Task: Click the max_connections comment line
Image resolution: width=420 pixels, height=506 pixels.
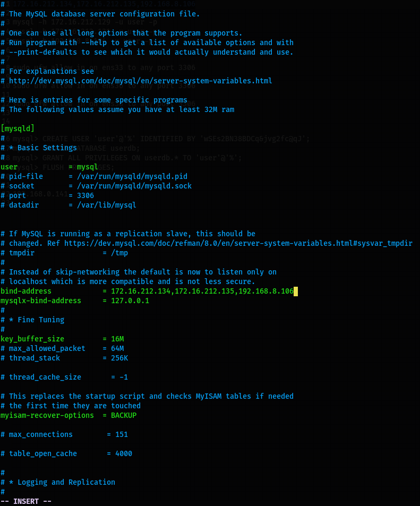Action: point(64,435)
